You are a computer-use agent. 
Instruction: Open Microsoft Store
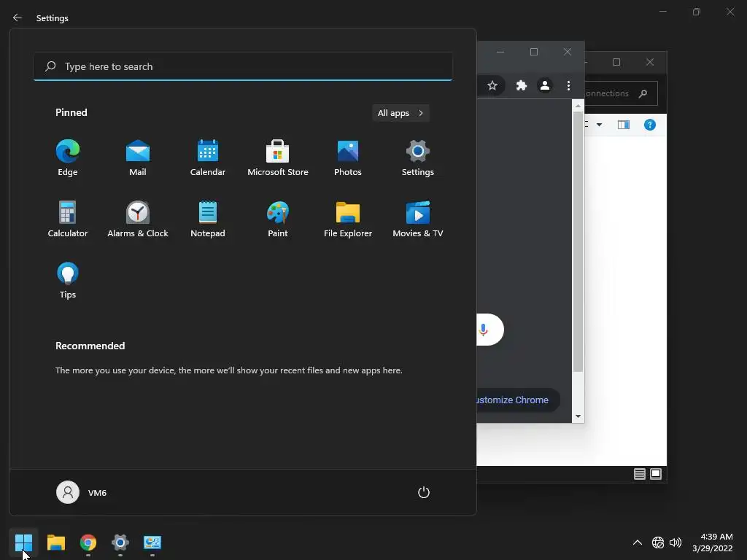278,158
